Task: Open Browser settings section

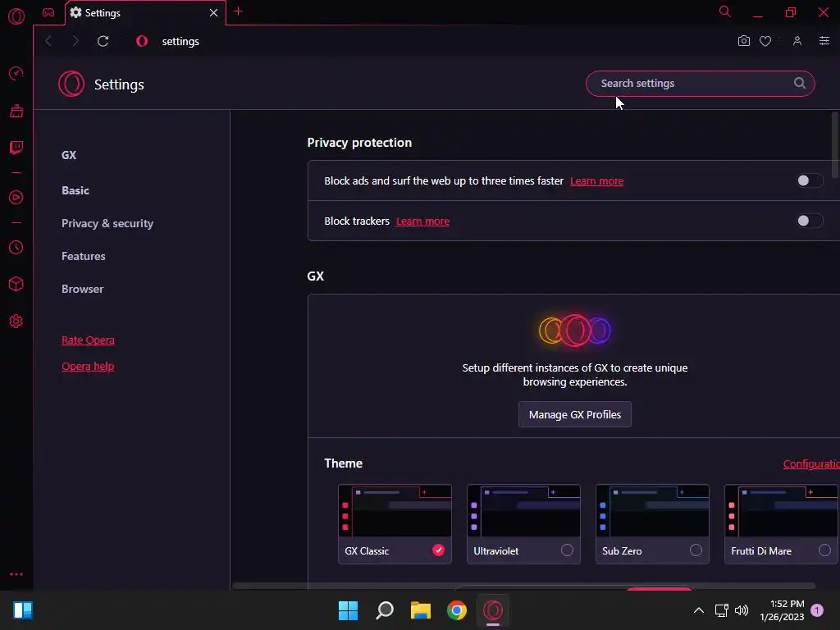Action: 83,289
